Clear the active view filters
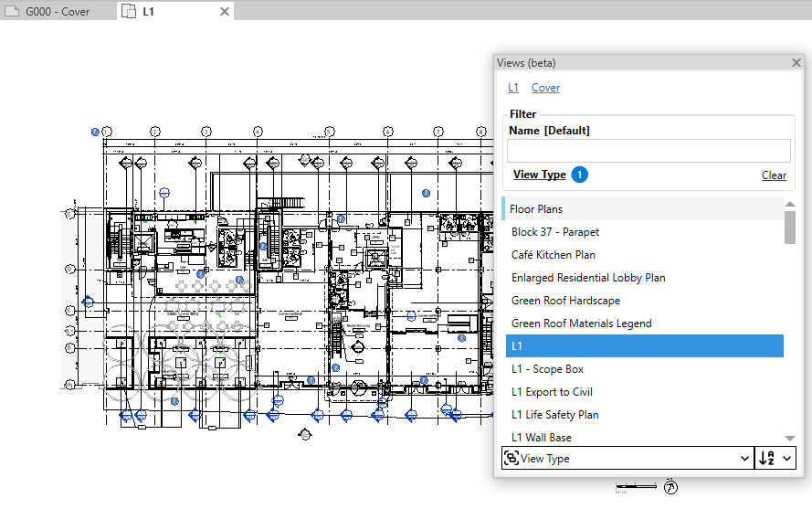This screenshot has height=509, width=812. click(x=774, y=175)
